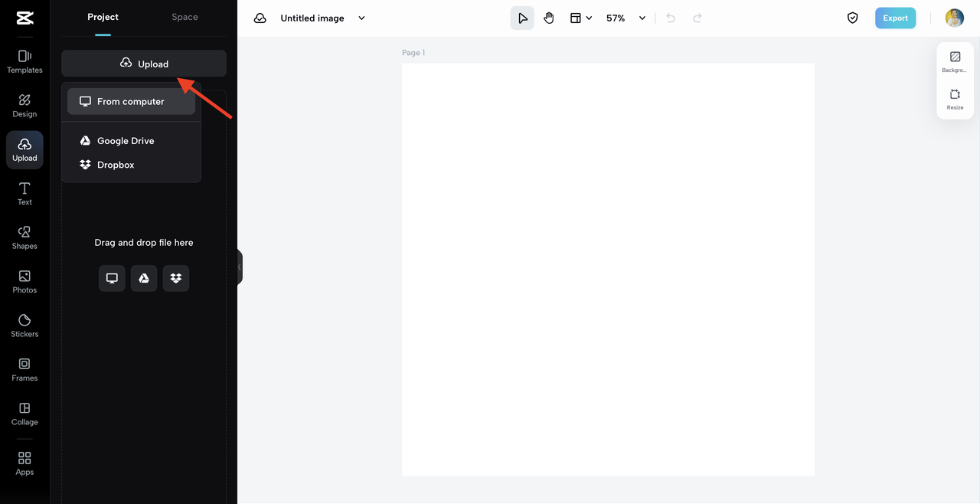Expand the layout dropdown chevron

(589, 18)
